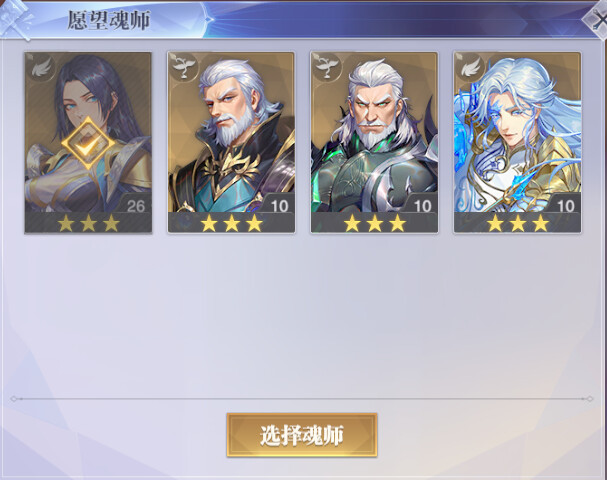Click the number 10 badge on the black-robed card
Viewport: 607px width, 480px height.
tap(279, 205)
